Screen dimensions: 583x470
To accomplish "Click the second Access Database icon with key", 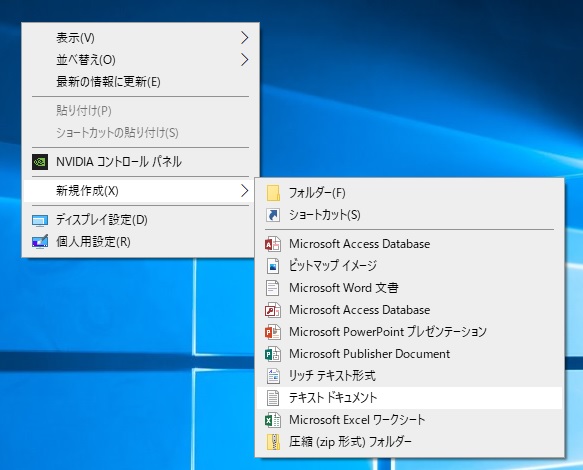I will tap(273, 310).
